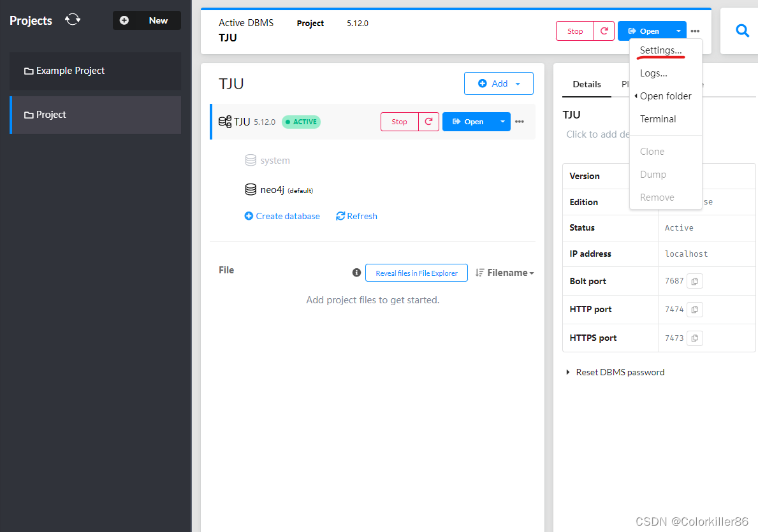Screen dimensions: 758x532
Task: Copy the Bolt port using its copy icon
Action: (694, 280)
